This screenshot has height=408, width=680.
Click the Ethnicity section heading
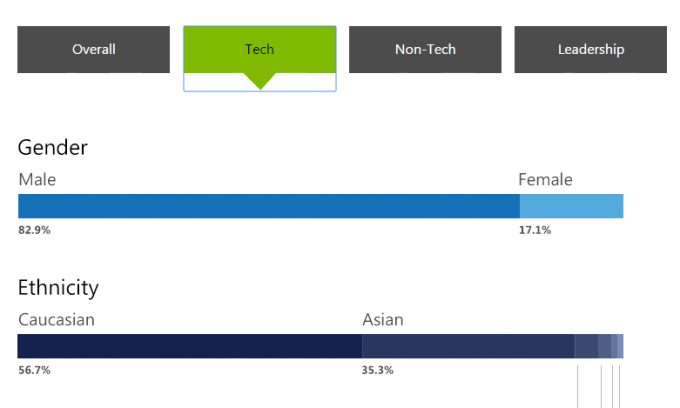58,288
